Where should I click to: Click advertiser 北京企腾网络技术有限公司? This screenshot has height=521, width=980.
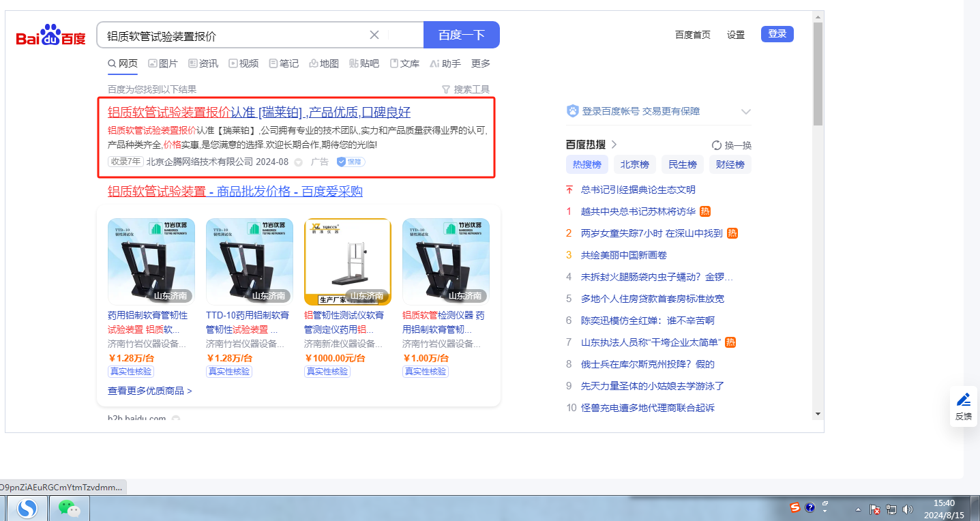[x=200, y=162]
